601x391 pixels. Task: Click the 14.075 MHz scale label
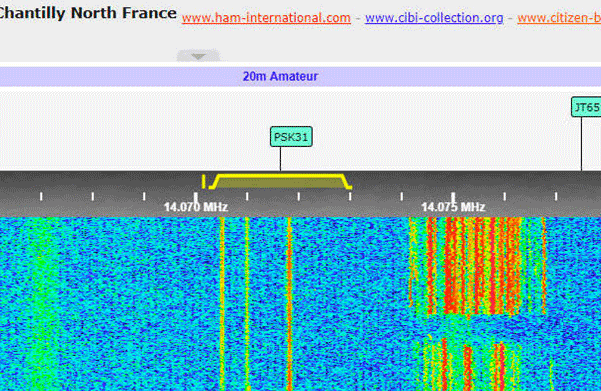[453, 207]
